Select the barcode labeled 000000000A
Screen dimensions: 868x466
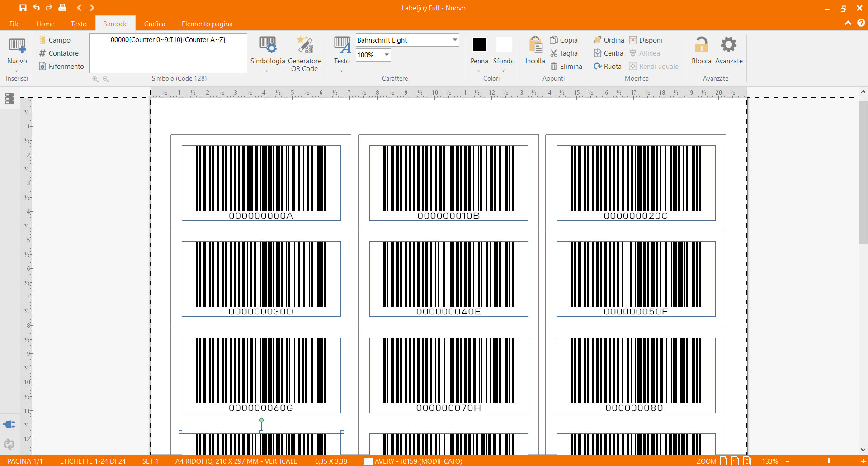(261, 183)
